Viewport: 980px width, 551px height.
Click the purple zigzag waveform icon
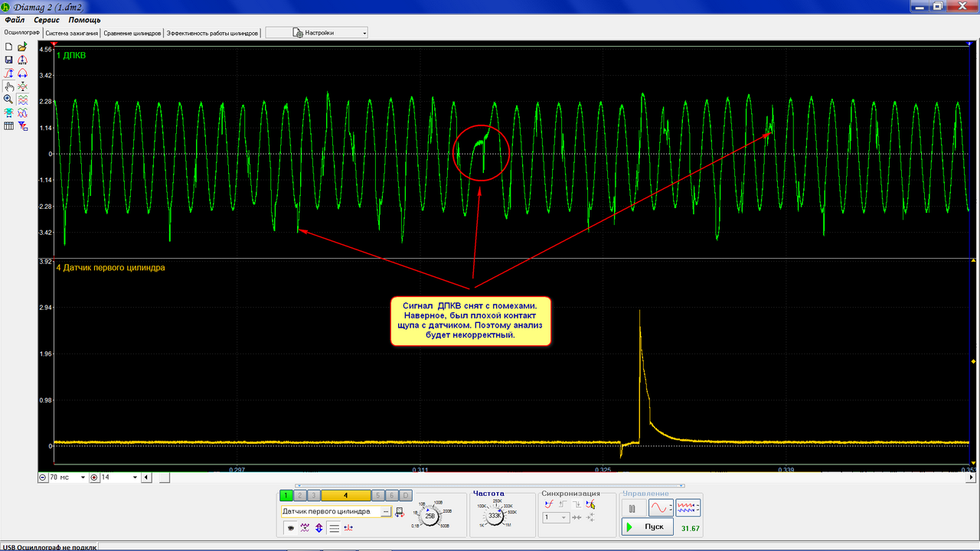coord(305,527)
